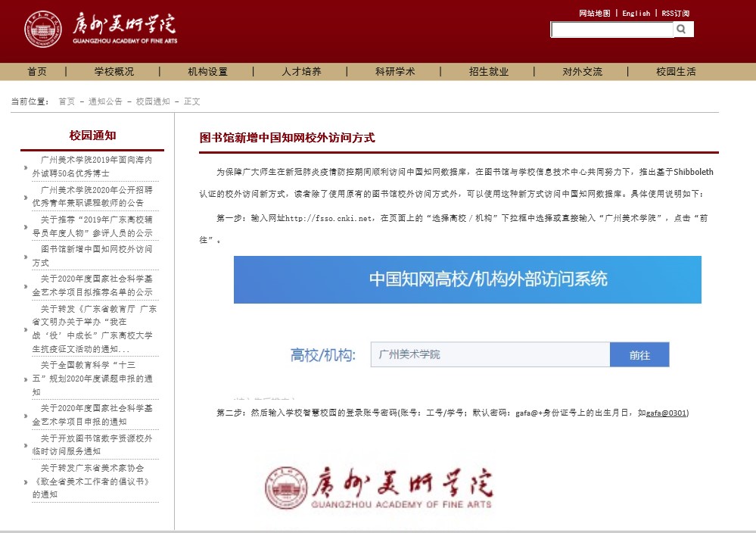The image size is (756, 533).
Task: Go to 人才培养 menu item
Action: click(x=301, y=72)
